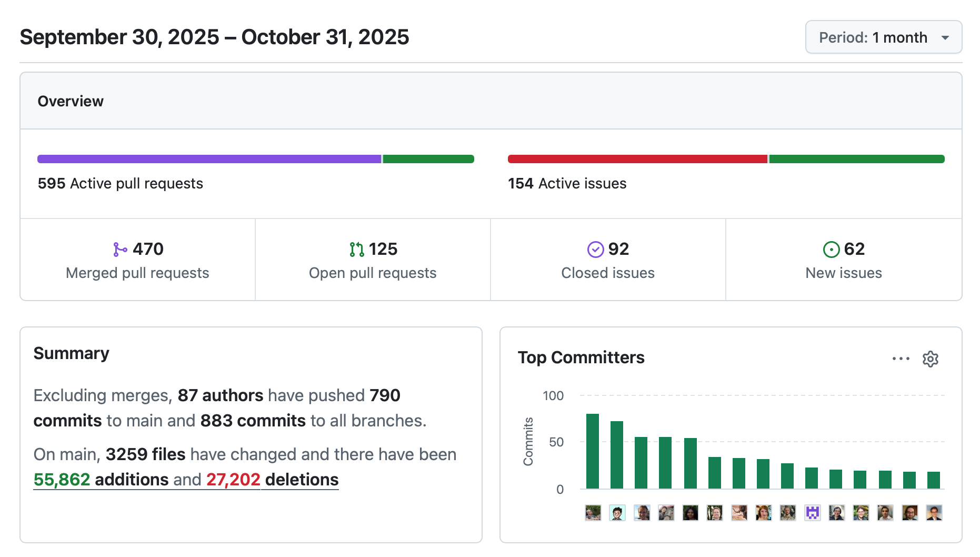The height and width of the screenshot is (557, 980).
Task: Click the purple merged segment of pull request bar
Action: pos(209,159)
